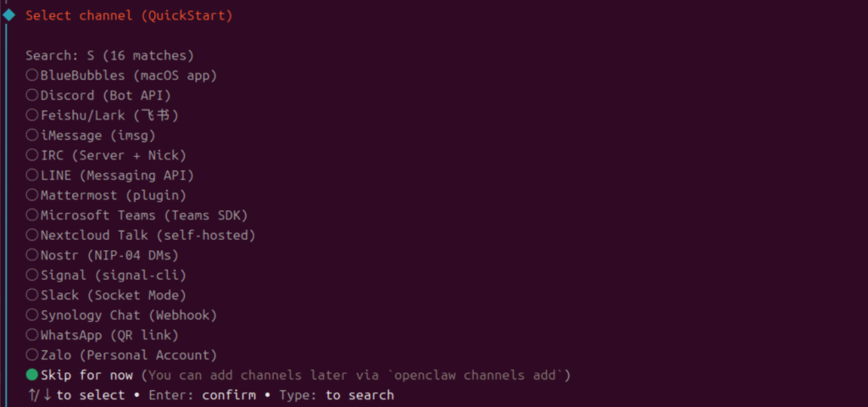This screenshot has height=407, width=868.
Task: Pick the Slack (Socket Mode) channel
Action: (x=32, y=295)
